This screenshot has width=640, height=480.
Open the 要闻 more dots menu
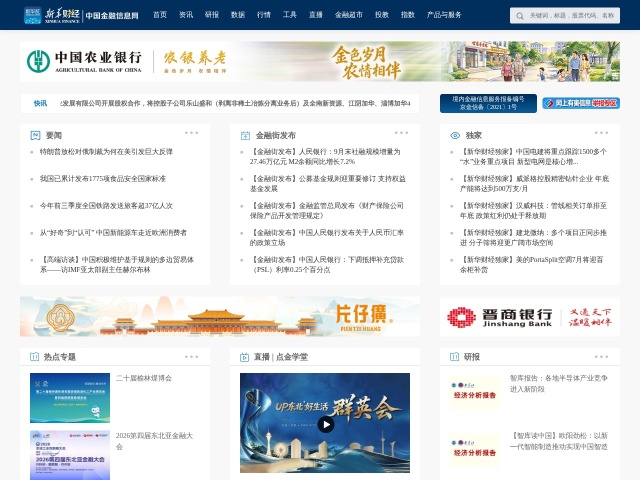[191, 133]
